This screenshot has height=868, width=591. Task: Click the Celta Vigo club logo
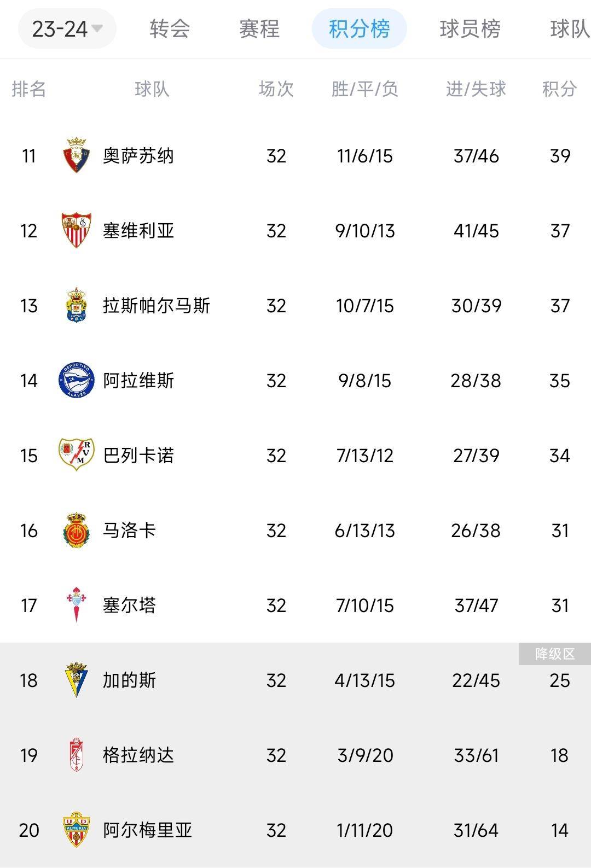(x=77, y=605)
